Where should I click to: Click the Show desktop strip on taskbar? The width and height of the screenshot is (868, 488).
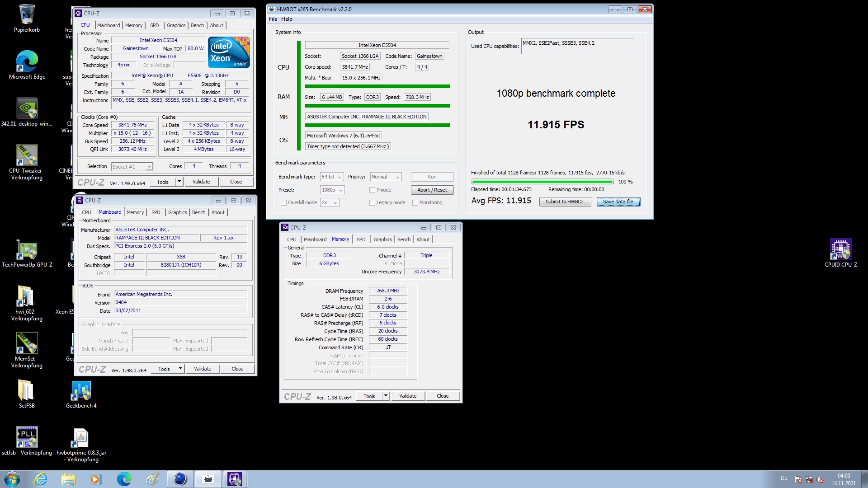coord(864,479)
